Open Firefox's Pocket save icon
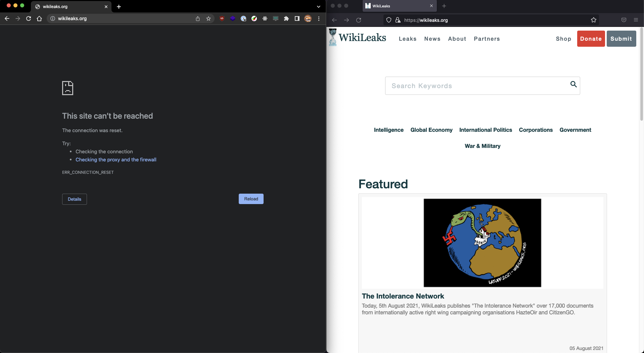Viewport: 644px width, 353px height. (x=624, y=20)
